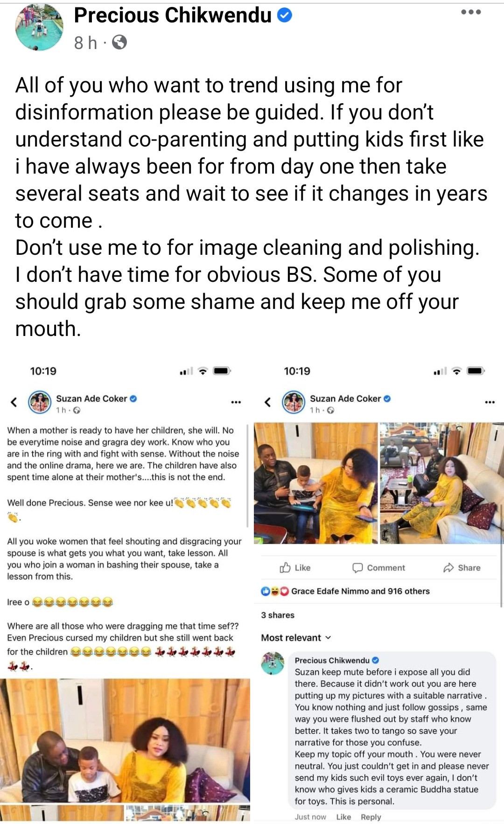
Task: Open Precious Chikwendu's profile picture at top
Action: (x=39, y=28)
